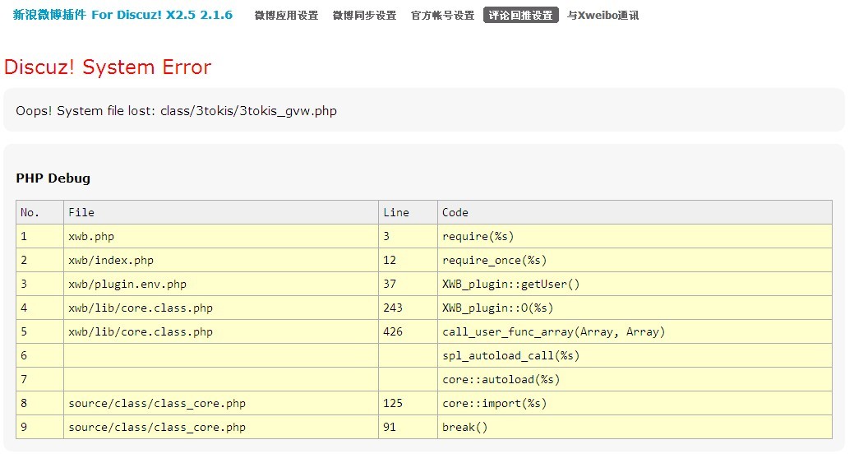Select xwb/lib/core.class.php cell in row 5
This screenshot has width=868, height=463.
[221, 331]
